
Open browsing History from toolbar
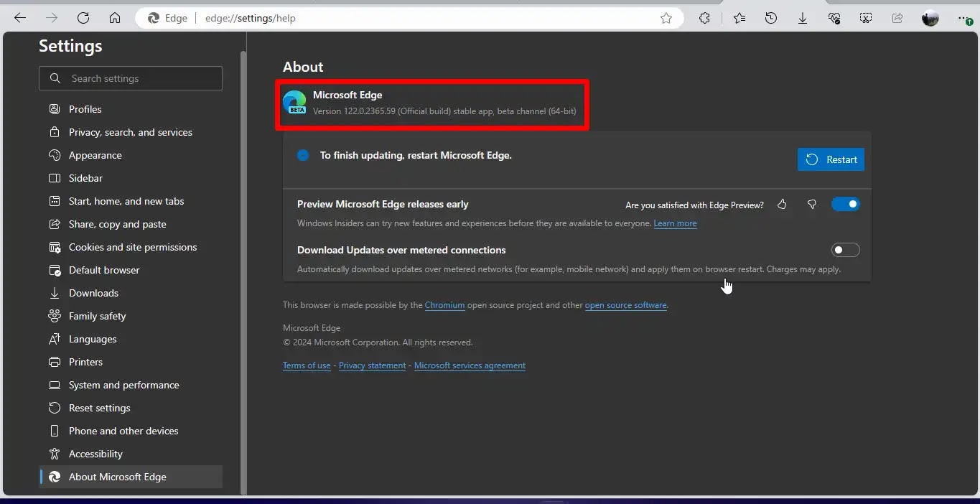tap(771, 18)
